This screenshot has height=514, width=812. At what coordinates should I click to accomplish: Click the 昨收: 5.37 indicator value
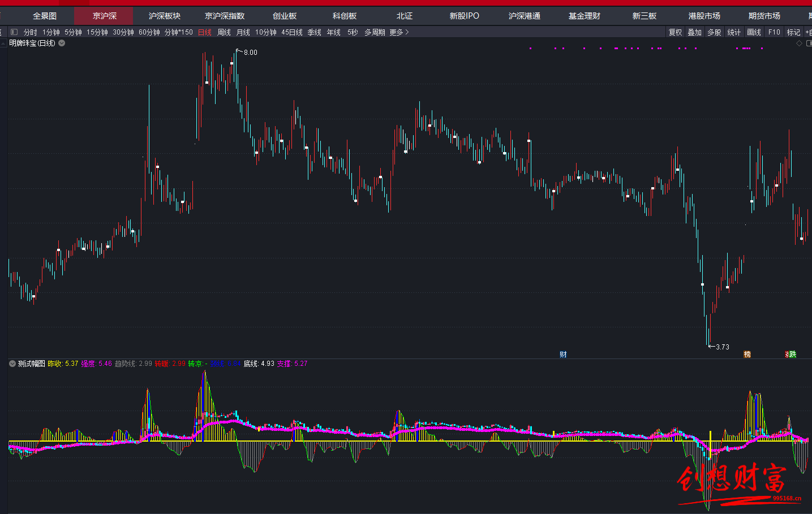(63, 364)
